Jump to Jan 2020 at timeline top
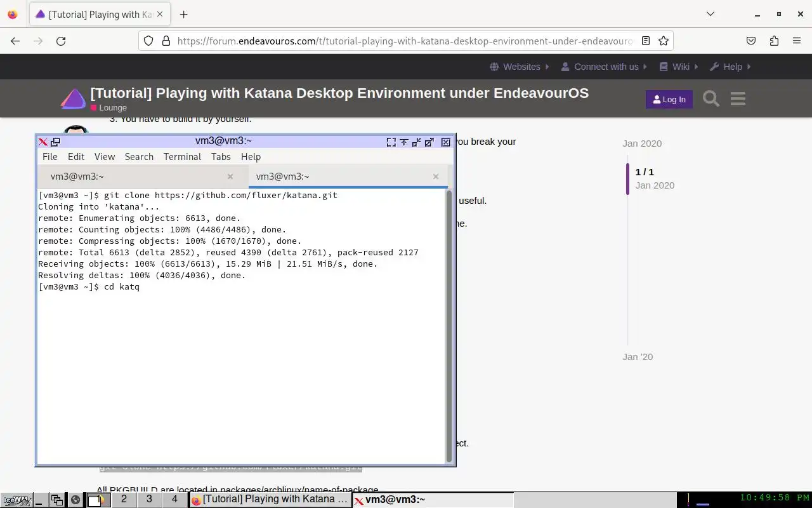The width and height of the screenshot is (812, 508). click(642, 144)
